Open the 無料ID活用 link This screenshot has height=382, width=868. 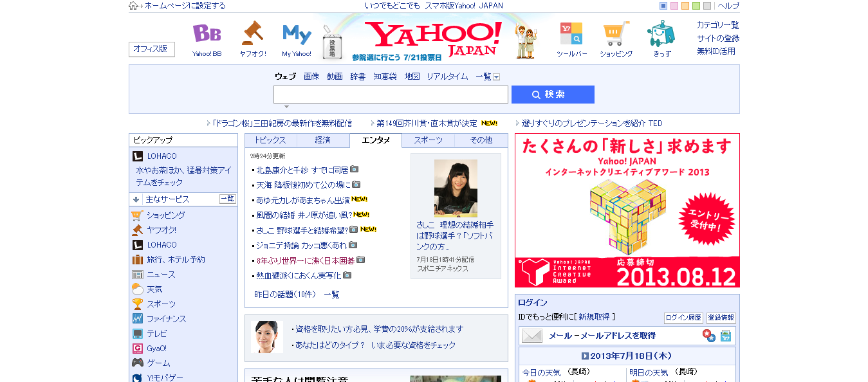coord(716,51)
